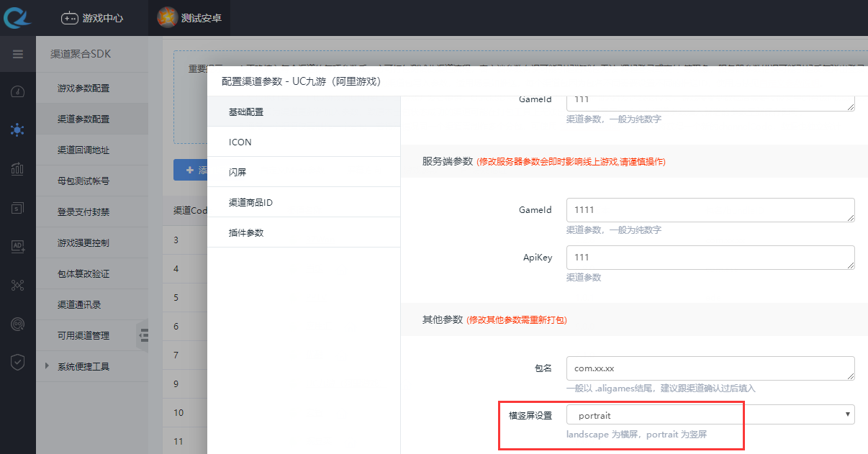The height and width of the screenshot is (454, 868).
Task: Switch to the 闪屏 tab
Action: (x=238, y=173)
